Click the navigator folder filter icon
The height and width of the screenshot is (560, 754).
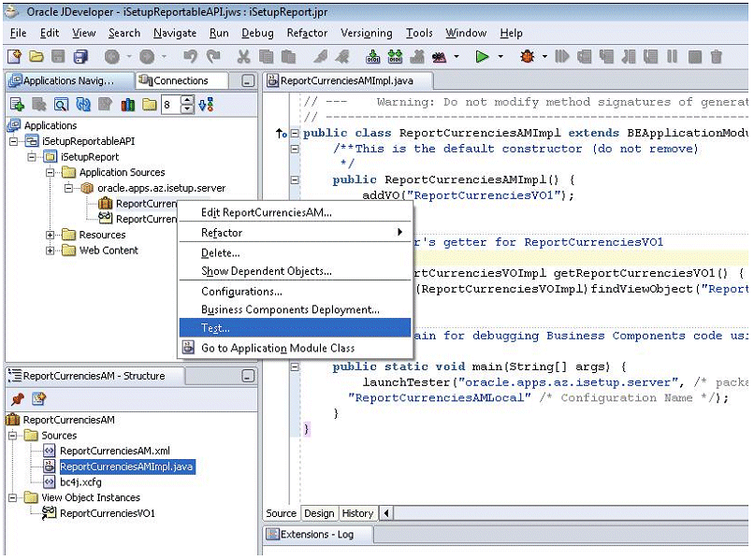150,105
